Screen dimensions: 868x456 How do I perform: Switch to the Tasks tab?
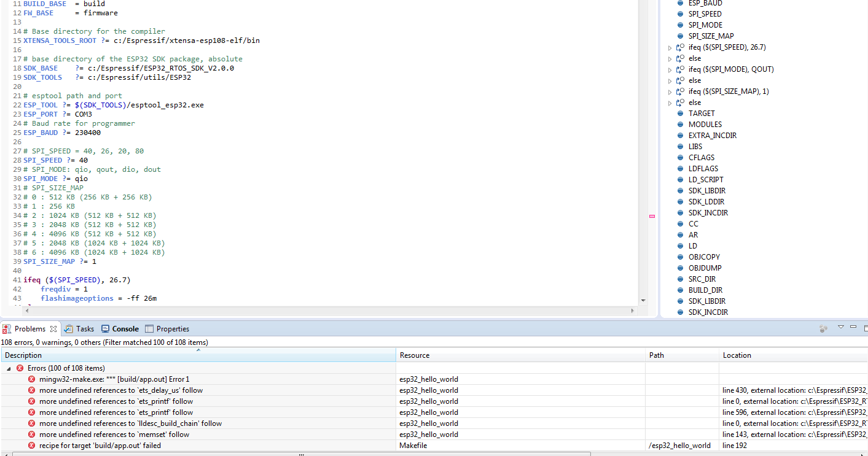pos(79,329)
